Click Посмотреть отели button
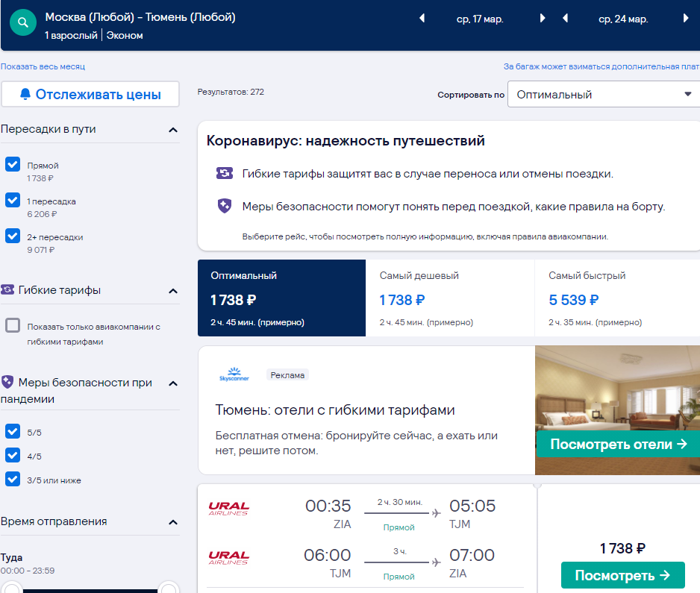Viewport: 700px width, 593px height. 619,444
